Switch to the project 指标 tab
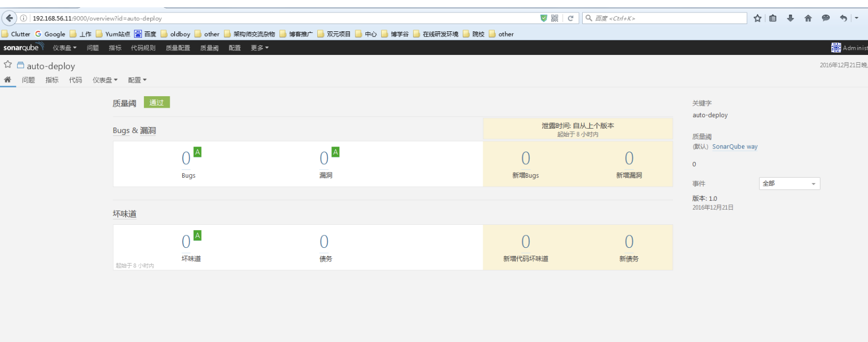Viewport: 868px width, 342px height. coord(52,80)
